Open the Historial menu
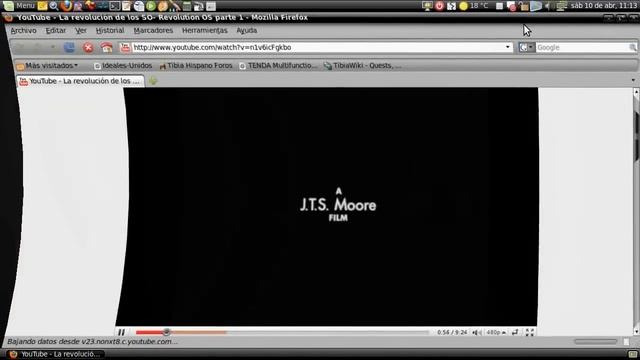Viewport: 640px width, 360px height. (x=110, y=31)
